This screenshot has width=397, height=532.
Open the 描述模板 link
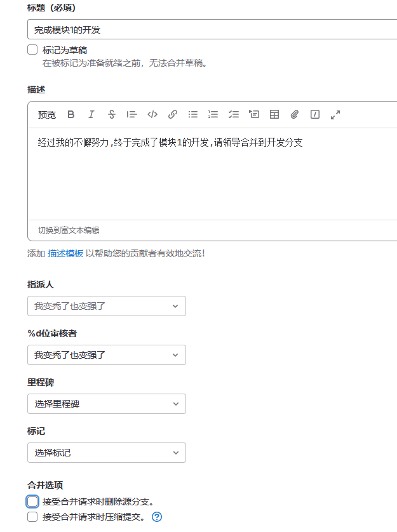coord(65,253)
